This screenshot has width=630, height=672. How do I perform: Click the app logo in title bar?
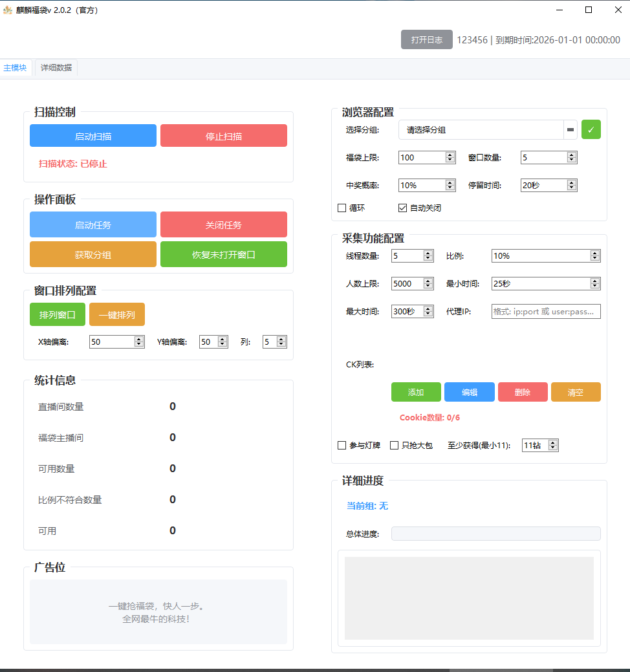pyautogui.click(x=8, y=10)
